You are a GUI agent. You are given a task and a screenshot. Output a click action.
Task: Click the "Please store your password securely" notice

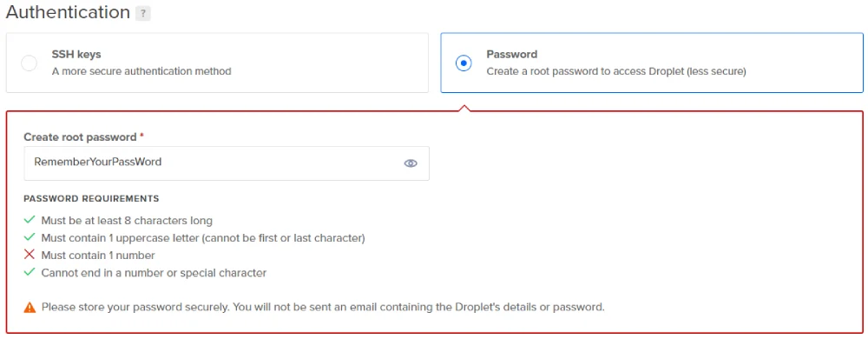[323, 307]
